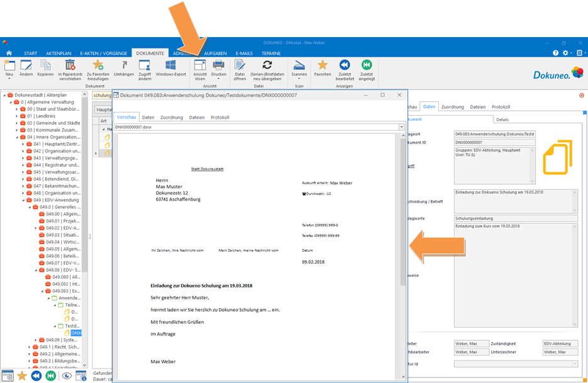Expand the 00 | Staat und Staatsbür... node

(x=16, y=109)
